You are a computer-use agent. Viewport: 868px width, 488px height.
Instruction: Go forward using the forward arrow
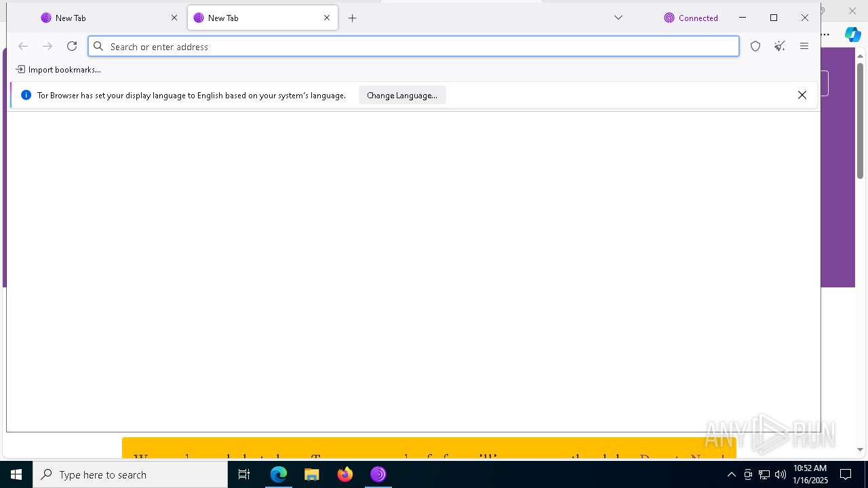pos(47,46)
